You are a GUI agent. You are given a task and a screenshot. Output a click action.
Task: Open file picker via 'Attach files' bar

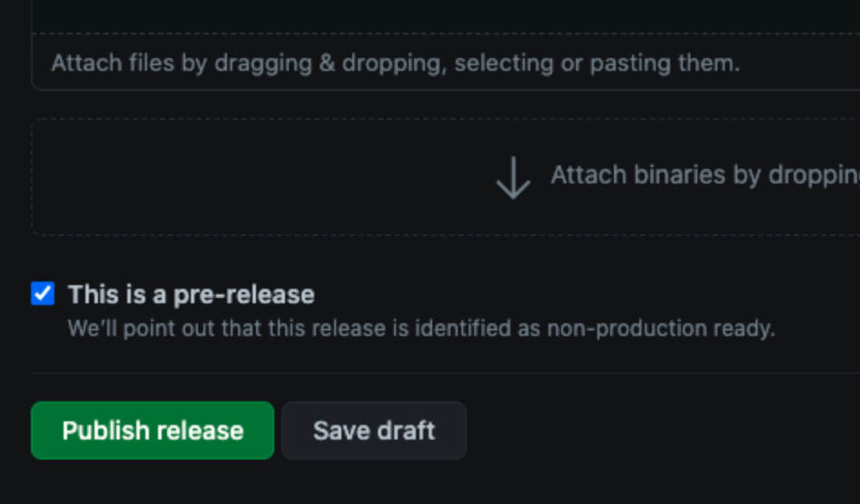(445, 63)
